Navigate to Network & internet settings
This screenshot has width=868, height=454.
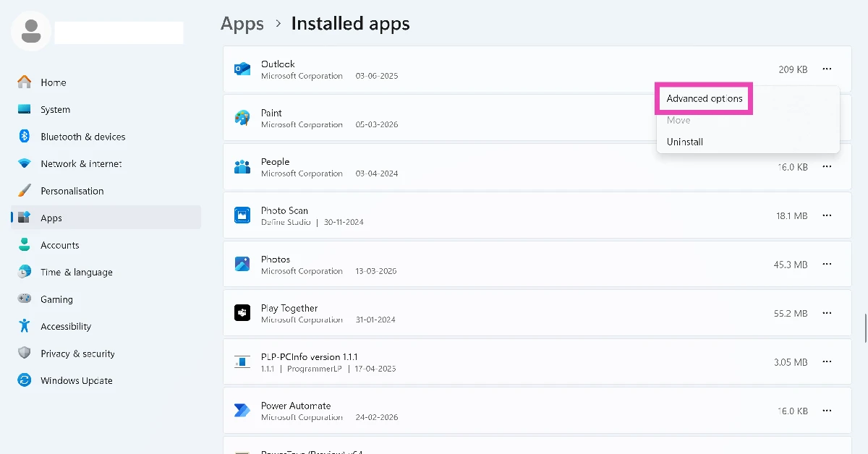(81, 164)
